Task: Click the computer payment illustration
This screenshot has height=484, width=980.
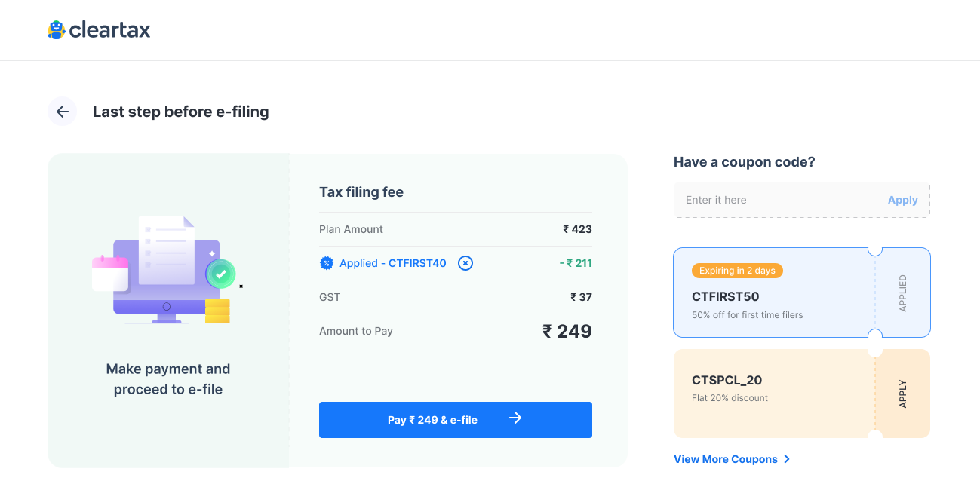Action: [x=167, y=270]
